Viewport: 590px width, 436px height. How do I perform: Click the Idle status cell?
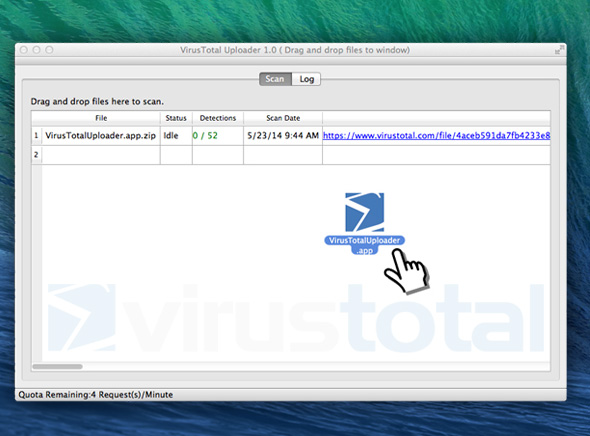pyautogui.click(x=176, y=135)
